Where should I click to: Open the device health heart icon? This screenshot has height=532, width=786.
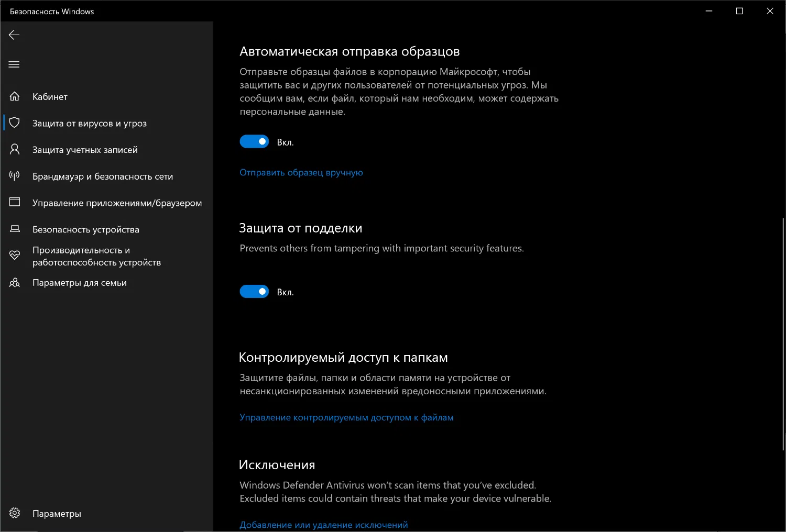[x=15, y=256]
